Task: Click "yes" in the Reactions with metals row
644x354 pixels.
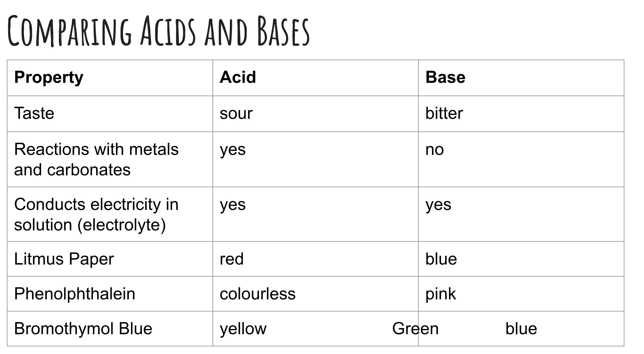Action: 232,150
